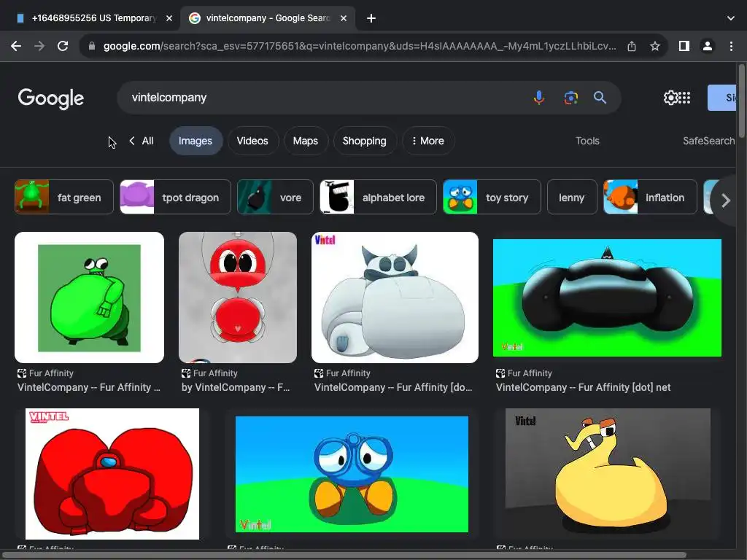The image size is (747, 560).
Task: Select the 'alphabet lore' suggestion chip
Action: click(379, 197)
